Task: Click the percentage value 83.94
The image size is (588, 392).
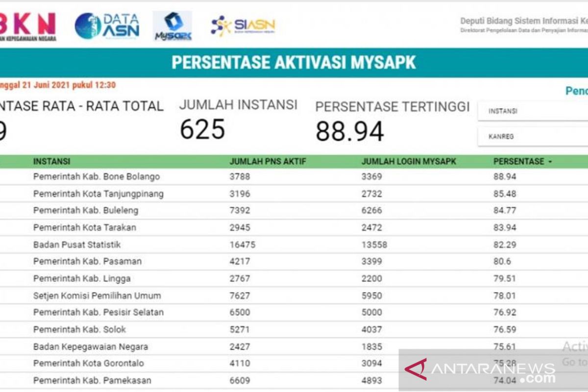Action: coord(505,227)
